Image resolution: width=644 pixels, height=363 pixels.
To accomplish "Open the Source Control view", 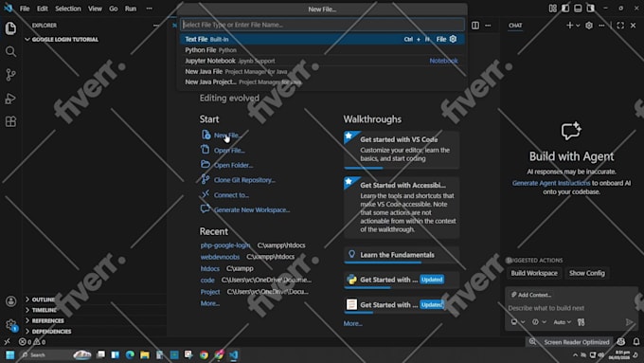I will point(10,75).
